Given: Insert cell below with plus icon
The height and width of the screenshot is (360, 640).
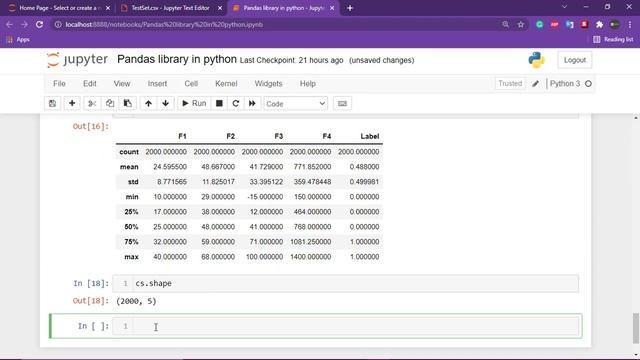Looking at the screenshot, I should pyautogui.click(x=72, y=104).
